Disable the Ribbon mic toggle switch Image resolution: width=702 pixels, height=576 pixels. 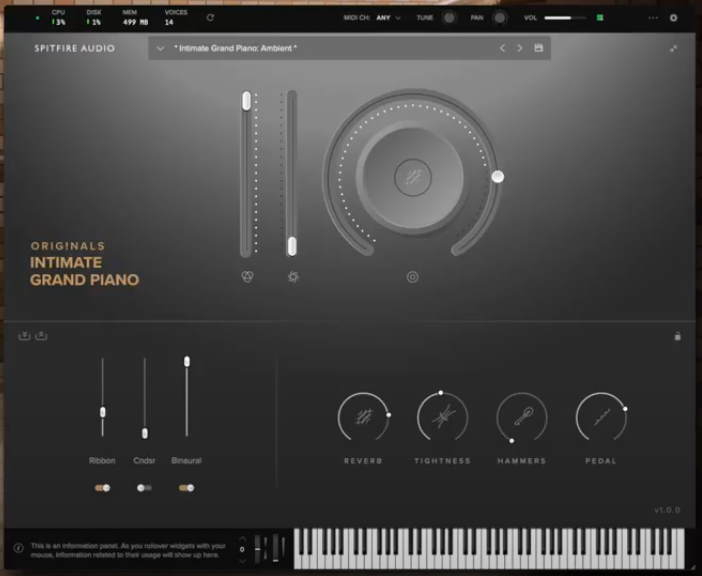point(103,488)
